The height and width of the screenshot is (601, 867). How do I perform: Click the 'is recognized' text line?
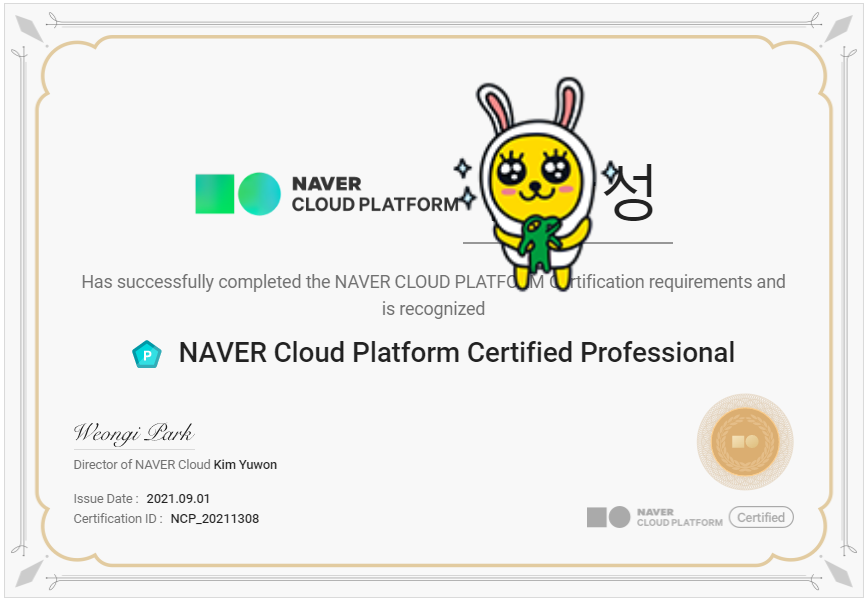point(434,309)
